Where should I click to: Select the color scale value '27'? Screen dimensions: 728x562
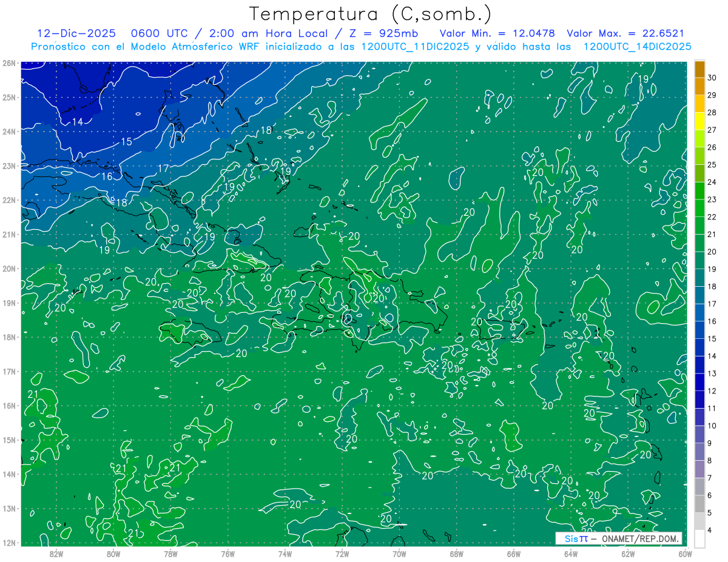712,130
